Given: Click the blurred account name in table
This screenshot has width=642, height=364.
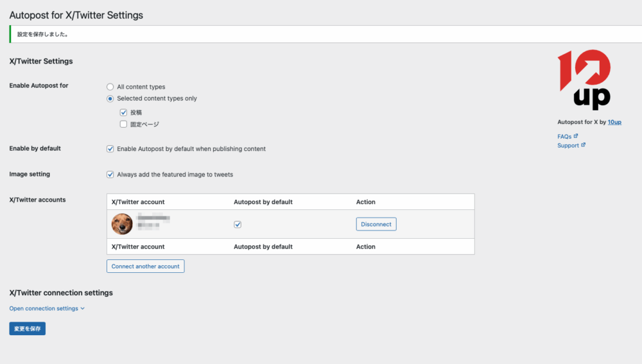Looking at the screenshot, I should click(x=153, y=219).
